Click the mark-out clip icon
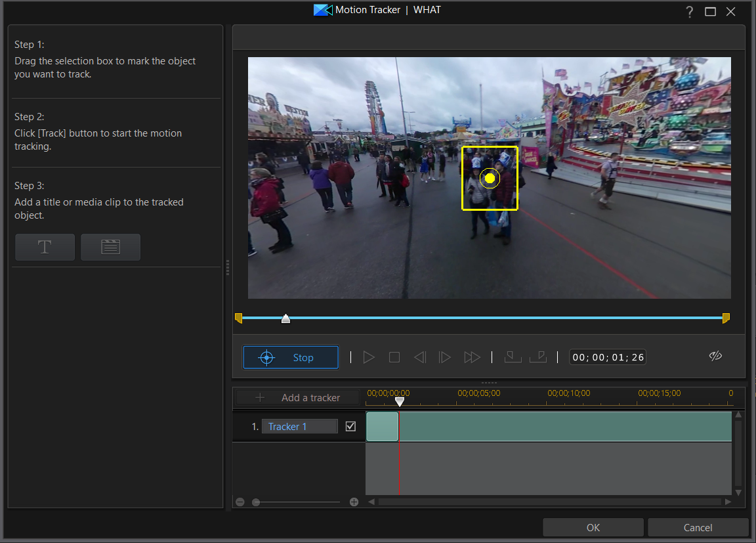756x543 pixels. (x=538, y=357)
